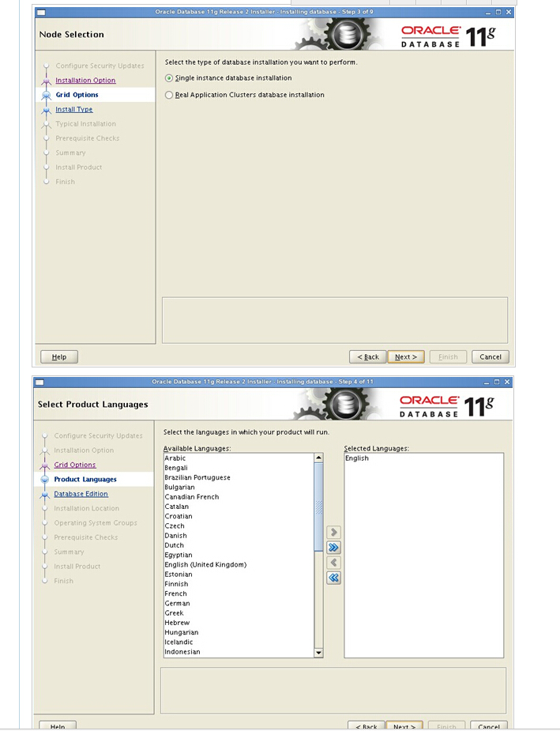Minimize the Select Product Languages window
The width and height of the screenshot is (560, 731).
click(x=487, y=382)
